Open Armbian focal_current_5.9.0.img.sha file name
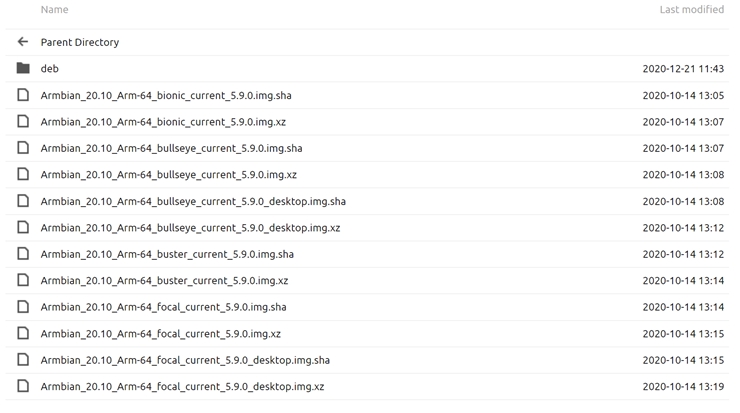This screenshot has height=413, width=740. tap(163, 307)
